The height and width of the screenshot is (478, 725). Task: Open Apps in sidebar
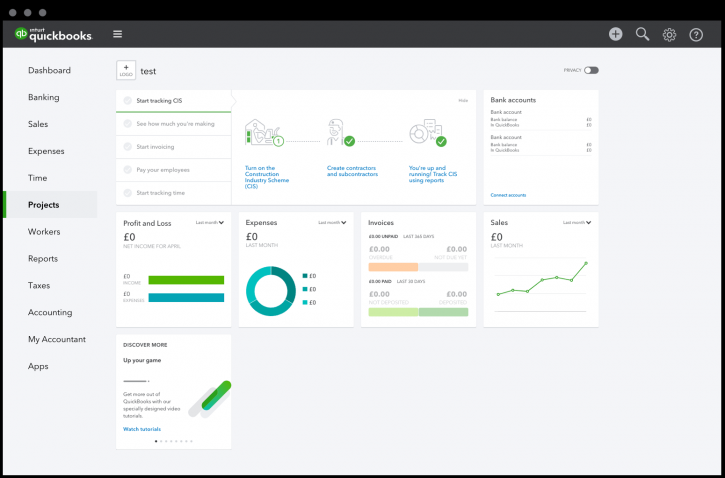pos(38,366)
